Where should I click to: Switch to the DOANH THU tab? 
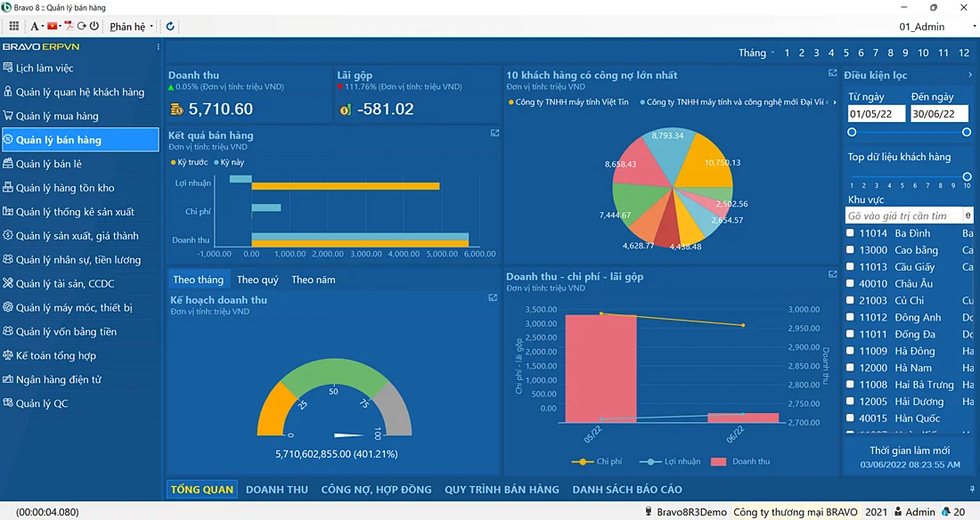(x=276, y=490)
